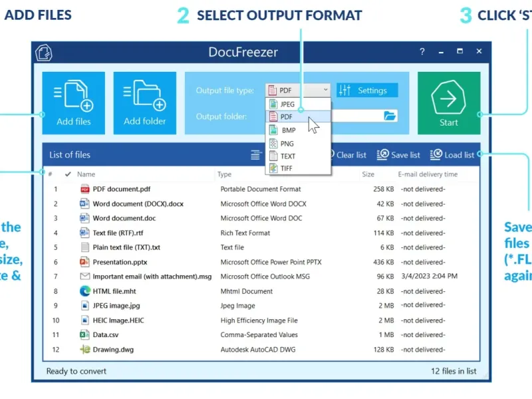
Task: Click 'Autodesk AutoCAD DWG' type cell
Action: tap(258, 350)
